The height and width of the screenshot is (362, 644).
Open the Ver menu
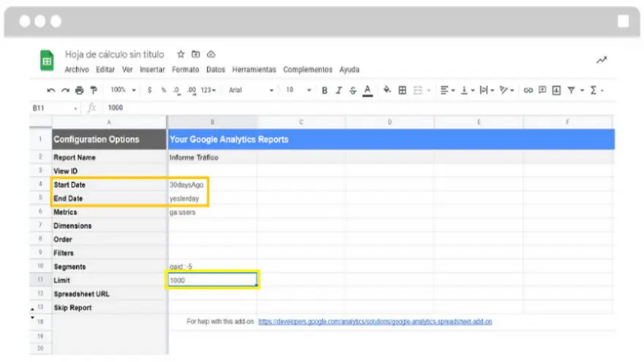click(x=127, y=69)
